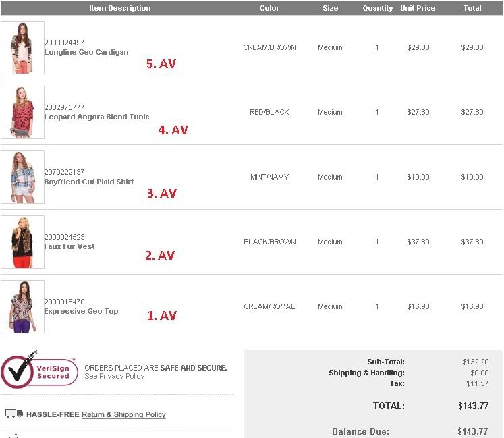Select the Boyfriend Cut Plaid Shirt title
Image resolution: width=504 pixels, height=438 pixels.
(x=88, y=182)
